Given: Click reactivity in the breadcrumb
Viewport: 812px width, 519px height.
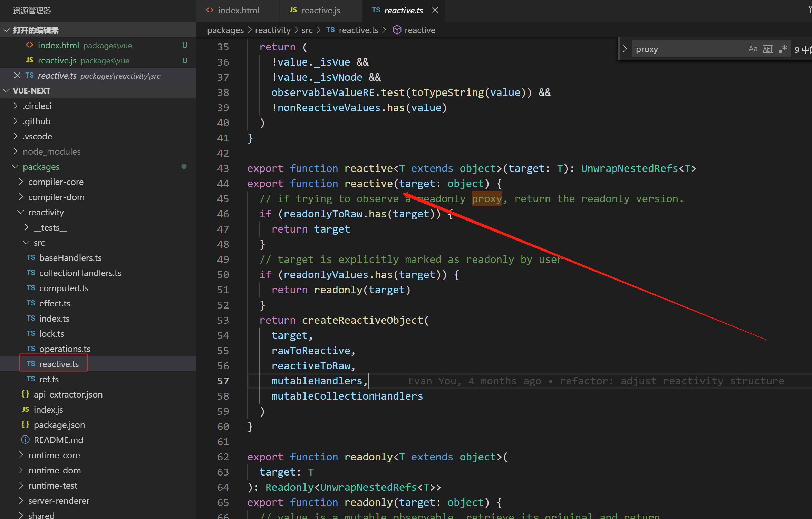Looking at the screenshot, I should (273, 30).
